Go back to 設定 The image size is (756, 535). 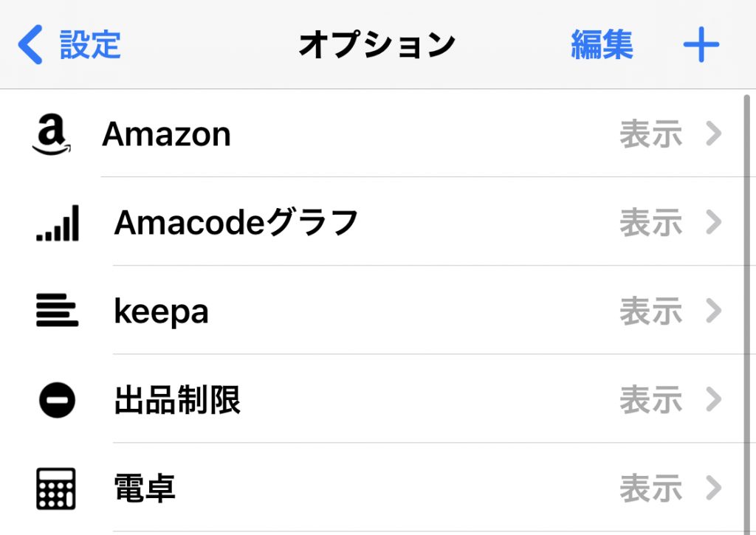point(89,45)
